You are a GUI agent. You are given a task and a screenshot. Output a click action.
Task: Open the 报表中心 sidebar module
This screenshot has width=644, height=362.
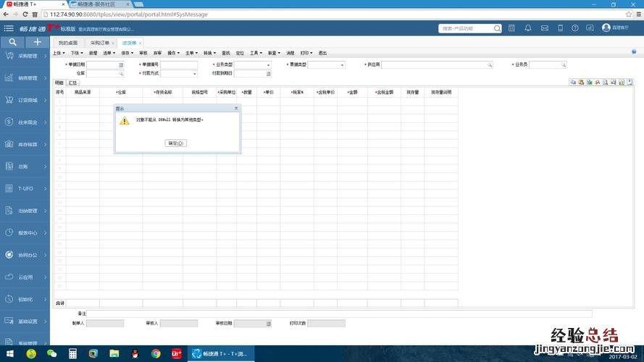tap(25, 232)
